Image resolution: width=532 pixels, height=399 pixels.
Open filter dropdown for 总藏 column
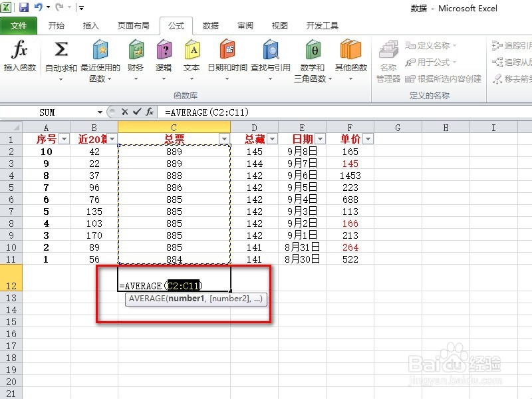(272, 139)
